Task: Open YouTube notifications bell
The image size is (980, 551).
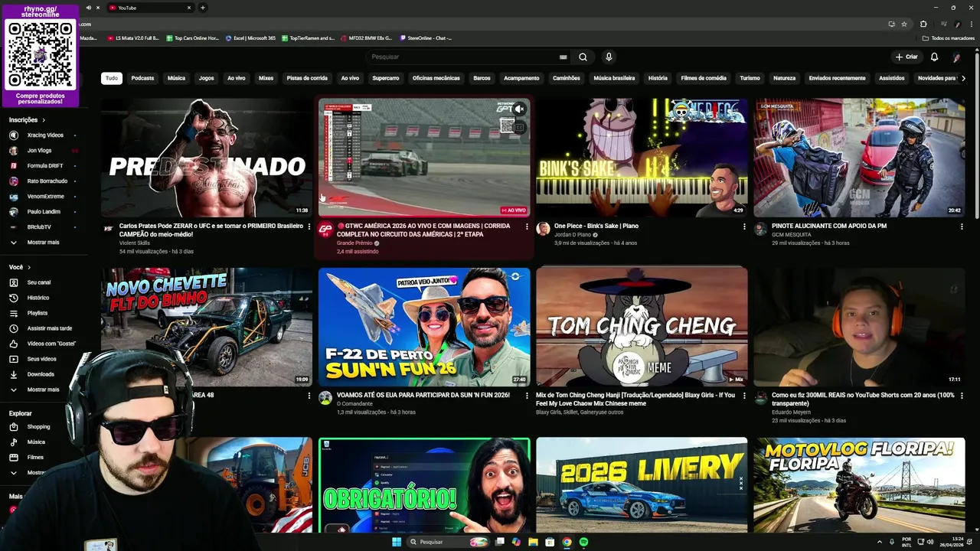Action: coord(934,57)
